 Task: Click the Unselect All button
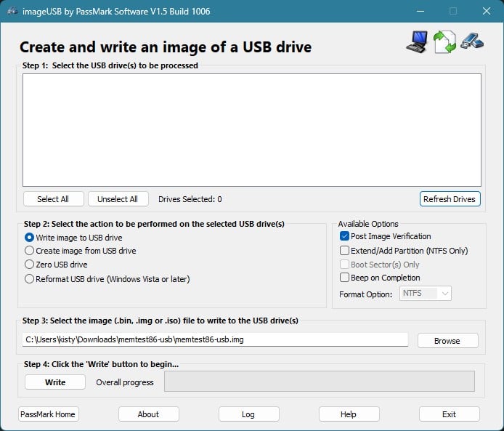point(118,199)
